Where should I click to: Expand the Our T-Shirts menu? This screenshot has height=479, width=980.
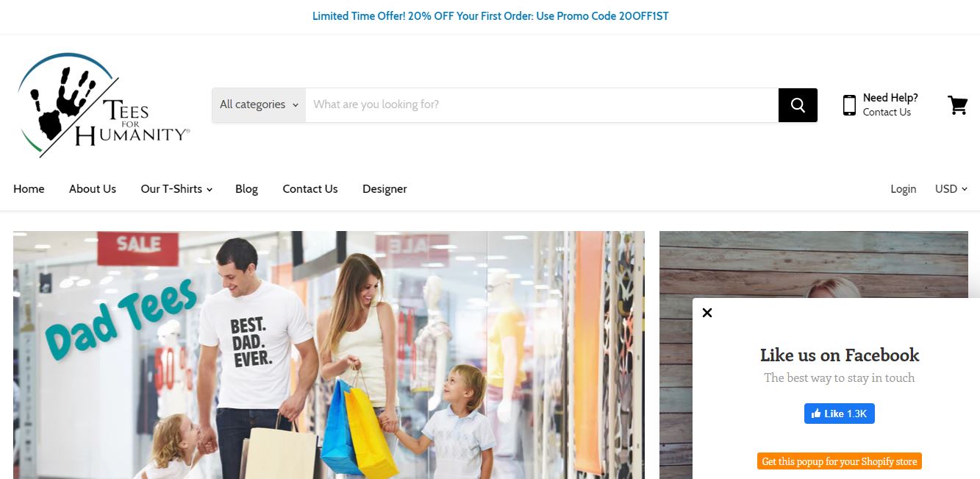176,189
